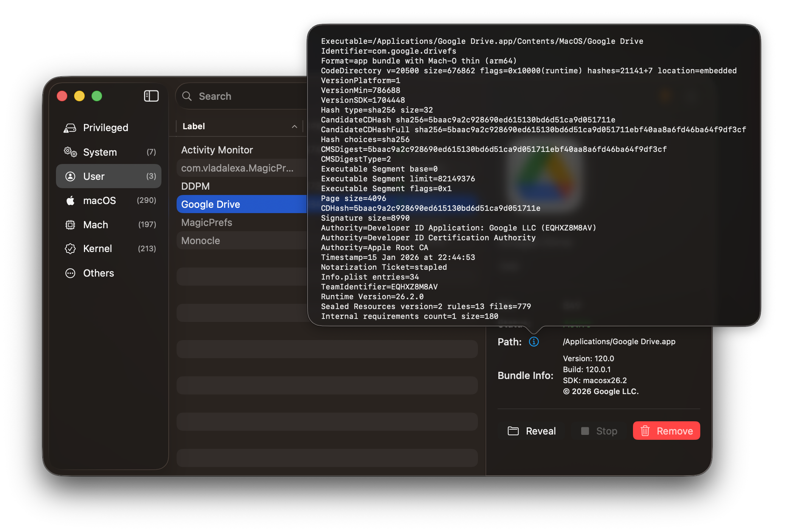Click the Kernel badge icon
Viewport: 788px width, 532px height.
point(70,249)
